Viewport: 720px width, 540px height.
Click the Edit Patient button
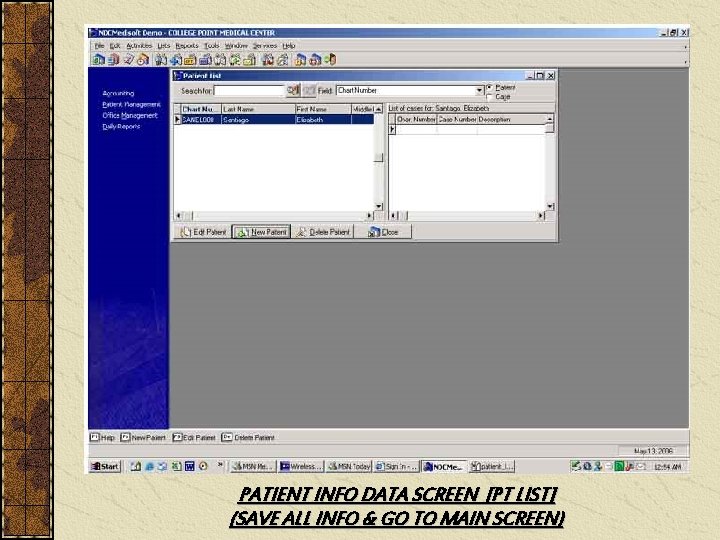point(203,232)
